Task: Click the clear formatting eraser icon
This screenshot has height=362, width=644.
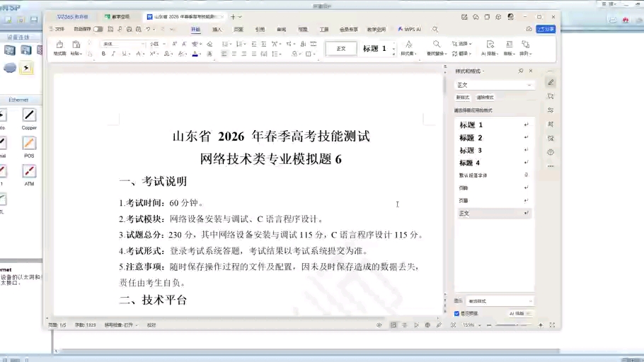Action: point(209,44)
